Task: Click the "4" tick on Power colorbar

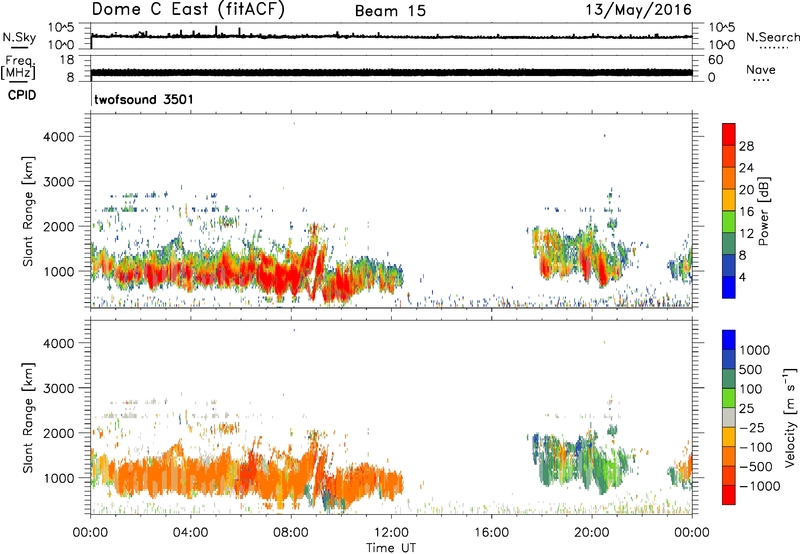Action: [x=742, y=277]
